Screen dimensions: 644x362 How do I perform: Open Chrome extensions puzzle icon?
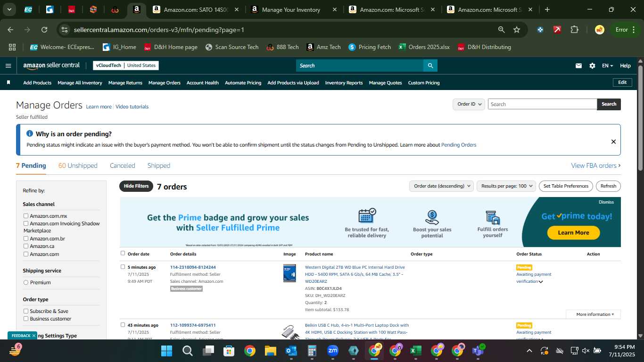pos(574,30)
